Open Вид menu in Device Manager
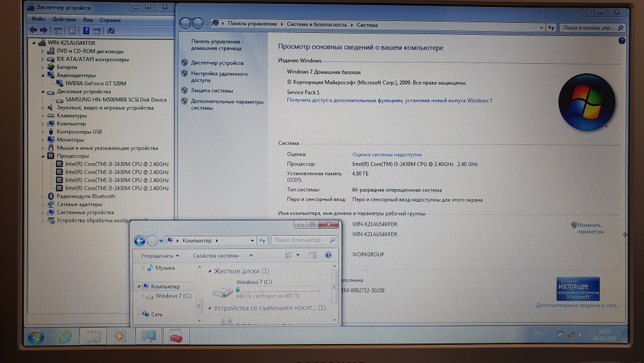 (88, 20)
